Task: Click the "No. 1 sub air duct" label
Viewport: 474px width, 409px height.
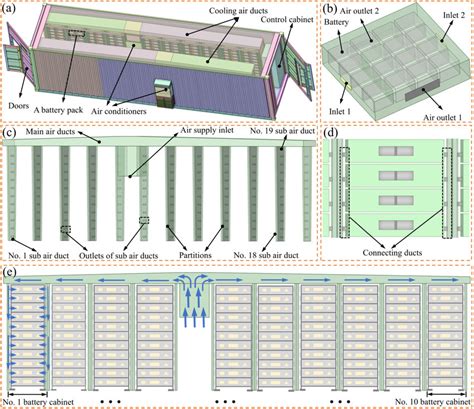Action: [39, 256]
